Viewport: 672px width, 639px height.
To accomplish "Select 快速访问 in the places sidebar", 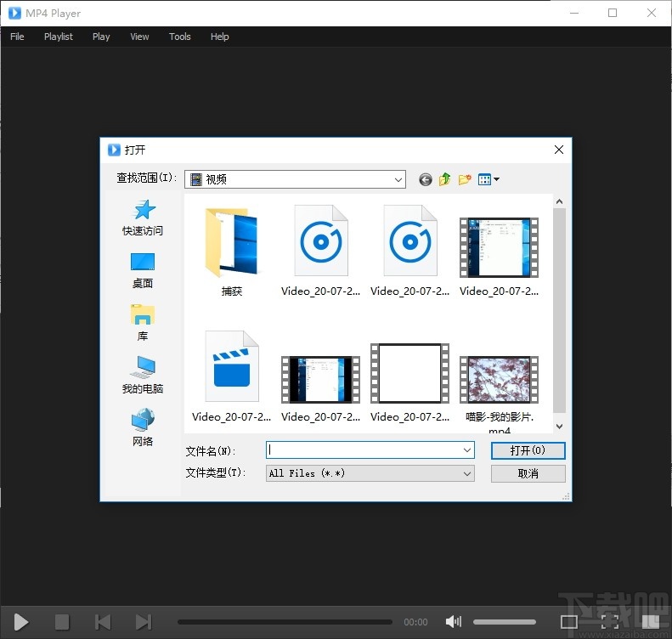I will (x=143, y=218).
